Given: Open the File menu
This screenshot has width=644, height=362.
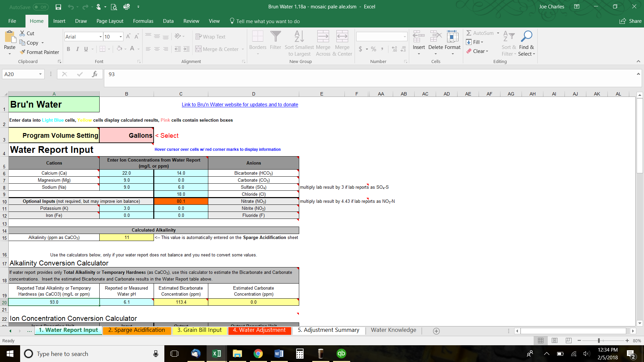Looking at the screenshot, I should (x=12, y=21).
